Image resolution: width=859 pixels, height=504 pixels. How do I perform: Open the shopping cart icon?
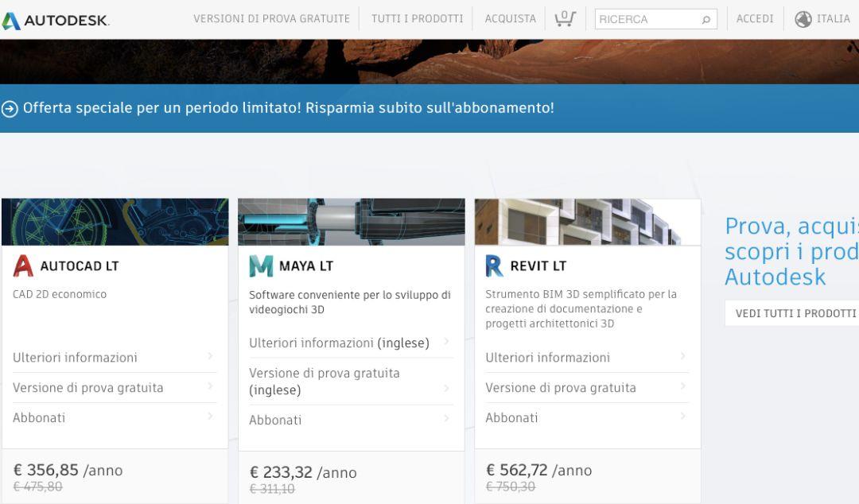click(565, 18)
